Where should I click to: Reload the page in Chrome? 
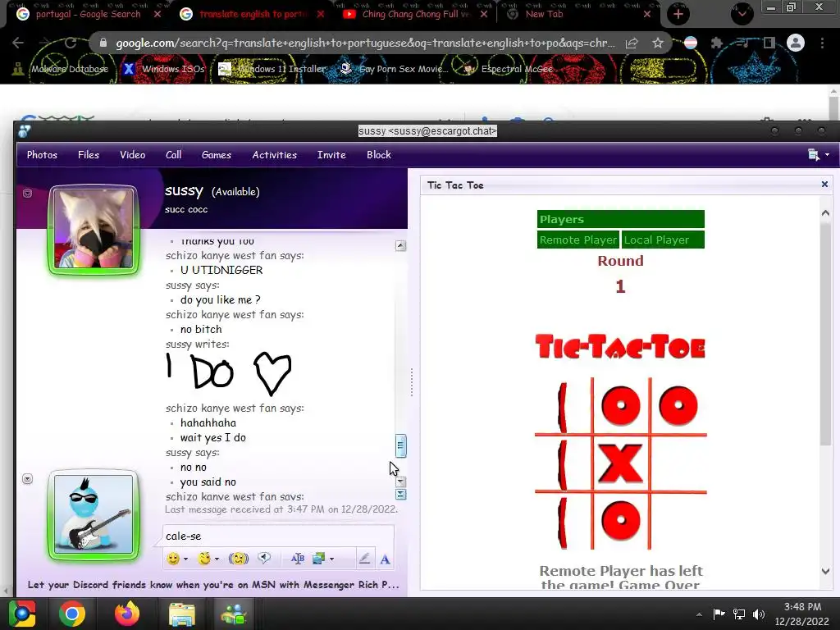71,43
